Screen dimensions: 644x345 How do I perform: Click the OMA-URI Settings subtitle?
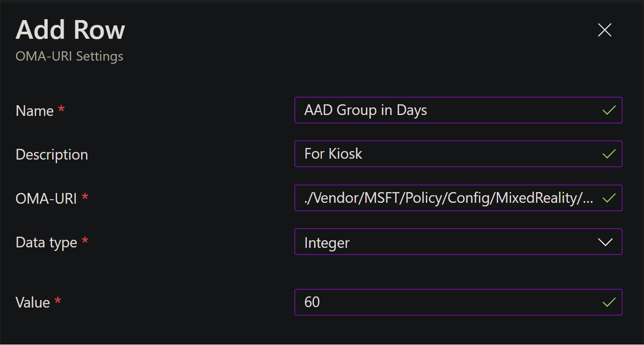coord(69,56)
